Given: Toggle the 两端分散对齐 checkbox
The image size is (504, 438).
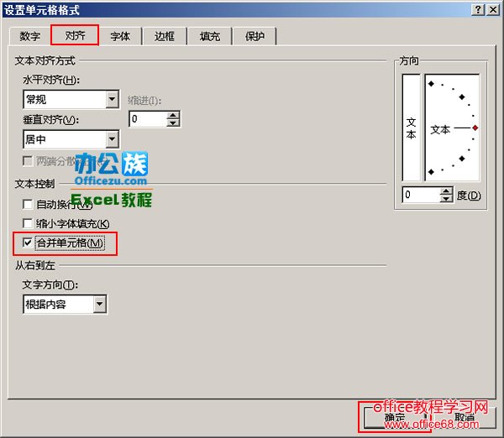Looking at the screenshot, I should pyautogui.click(x=28, y=161).
